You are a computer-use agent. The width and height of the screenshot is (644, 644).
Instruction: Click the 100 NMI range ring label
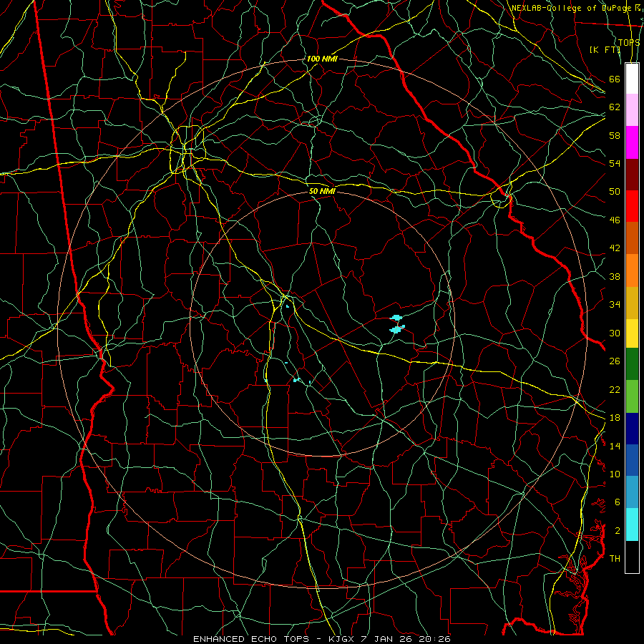click(x=321, y=59)
